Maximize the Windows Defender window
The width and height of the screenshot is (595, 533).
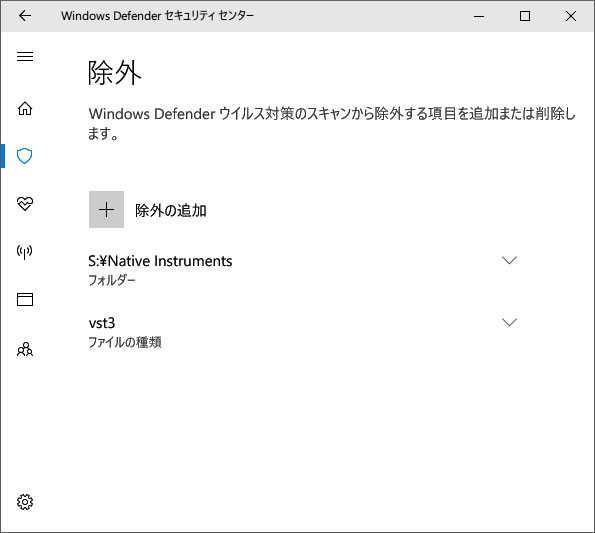(525, 16)
